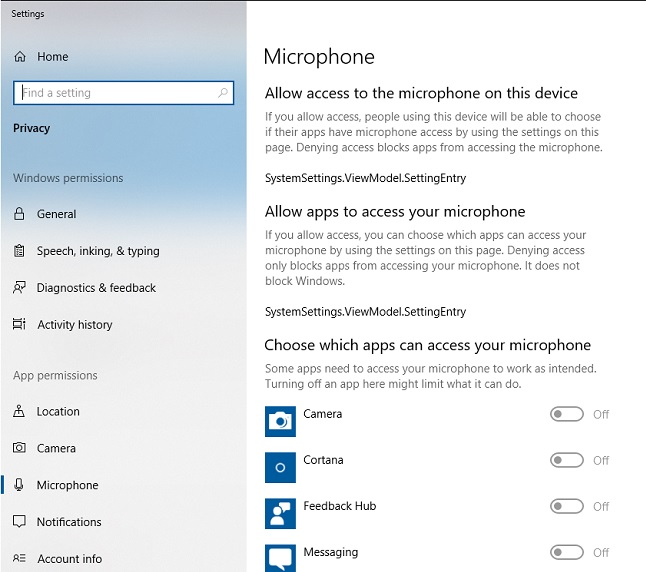646x572 pixels.
Task: Open the Account info icon
Action: (x=19, y=558)
